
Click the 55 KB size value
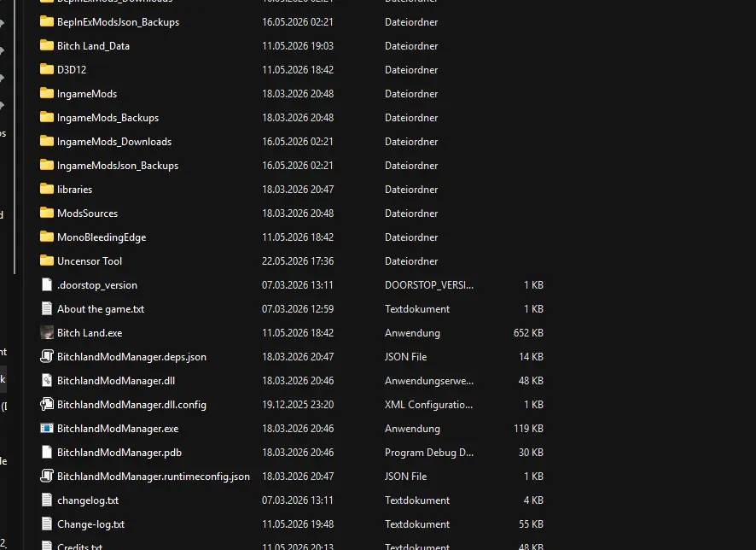click(x=531, y=524)
